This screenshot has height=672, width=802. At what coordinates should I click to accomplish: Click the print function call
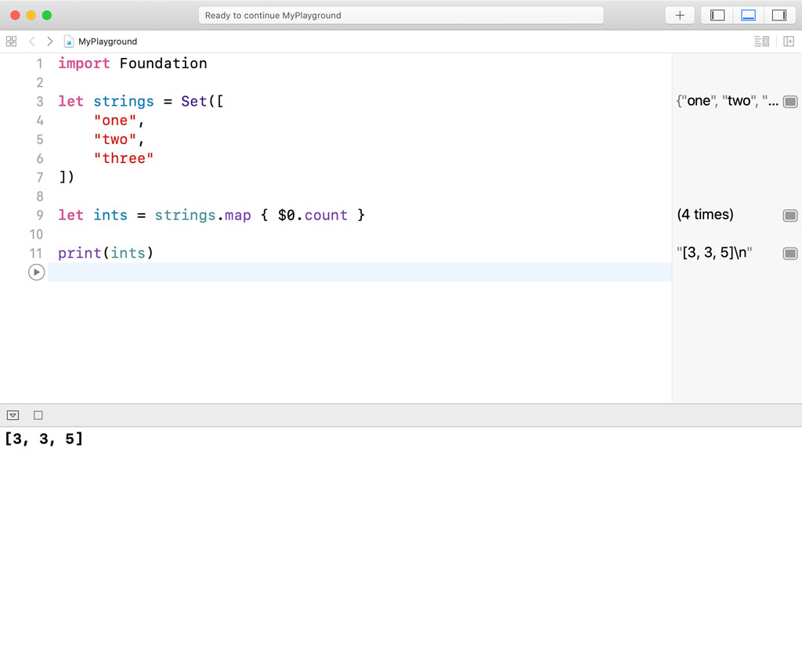coord(79,253)
